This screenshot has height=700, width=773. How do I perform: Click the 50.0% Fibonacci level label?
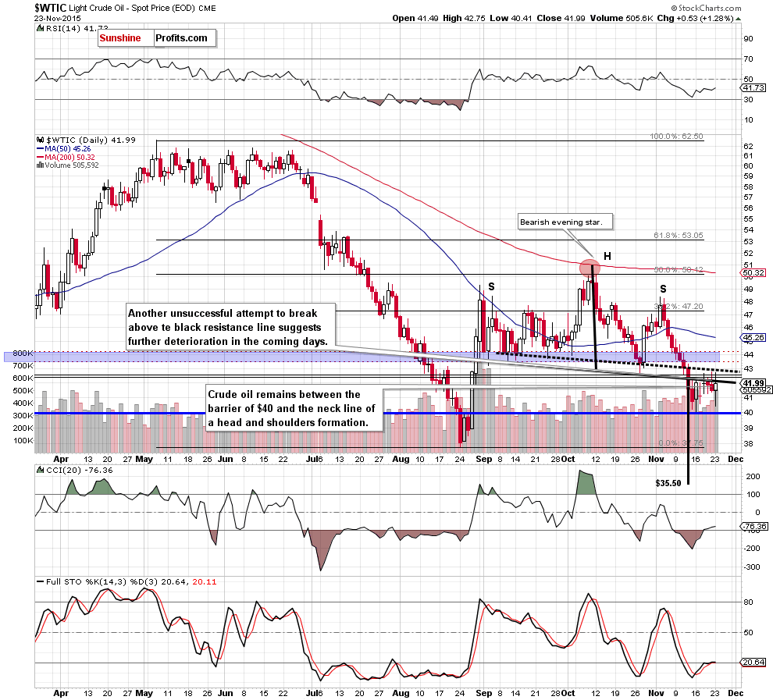(x=679, y=269)
